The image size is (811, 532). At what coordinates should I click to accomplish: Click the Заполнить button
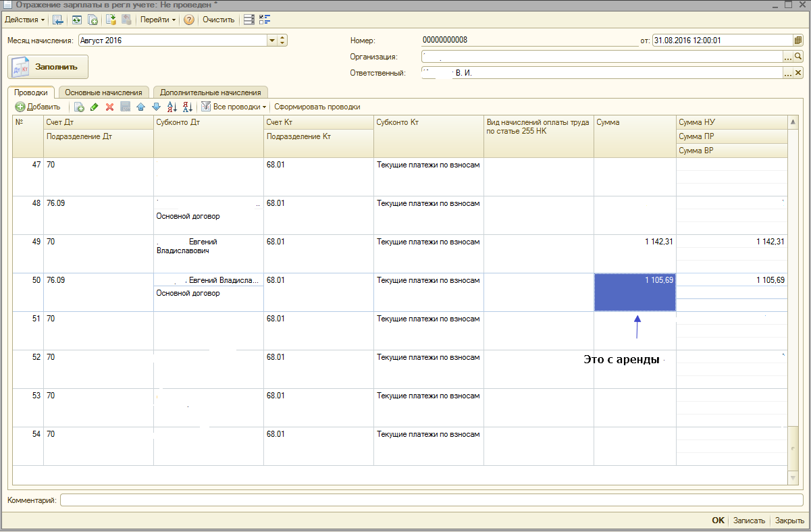[x=48, y=67]
